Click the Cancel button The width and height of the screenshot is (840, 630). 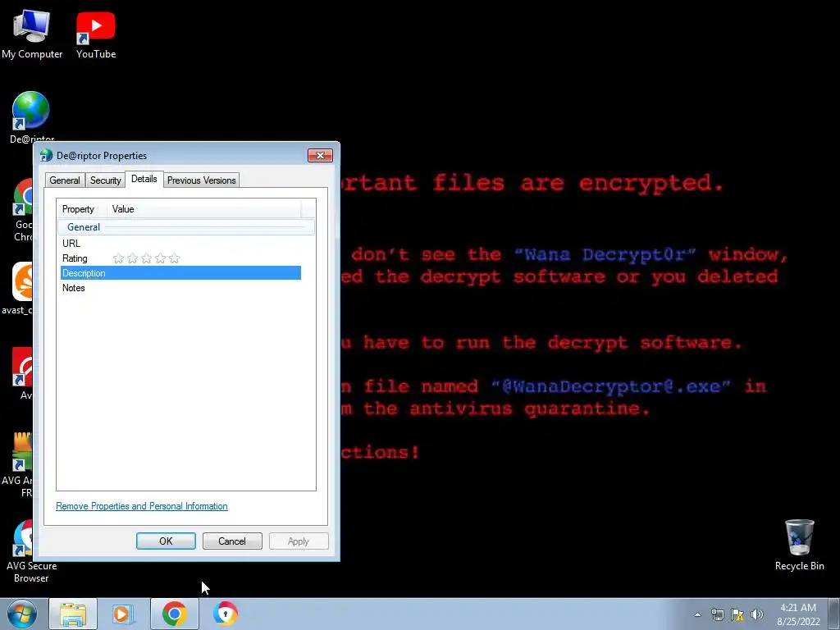coord(232,541)
